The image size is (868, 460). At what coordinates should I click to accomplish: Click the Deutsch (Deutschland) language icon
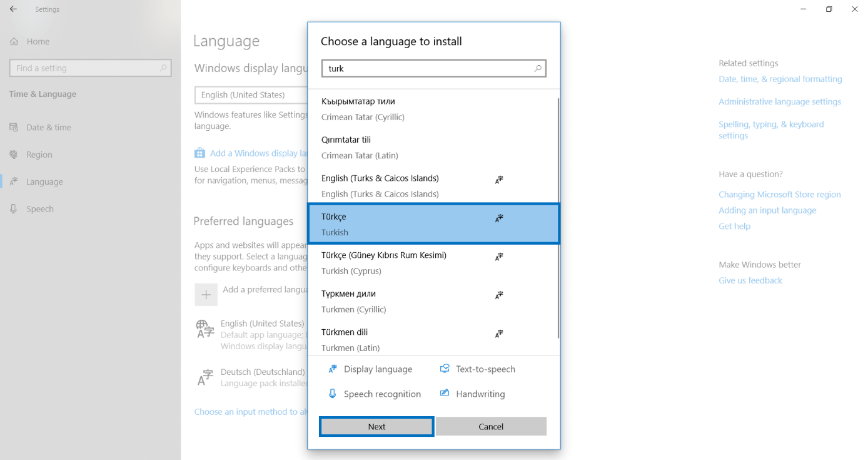205,377
